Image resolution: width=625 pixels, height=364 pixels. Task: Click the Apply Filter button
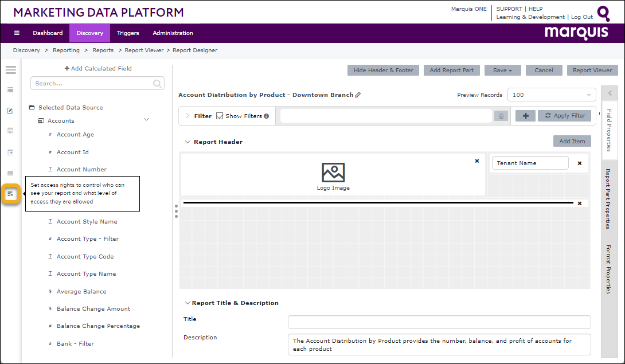tap(564, 116)
